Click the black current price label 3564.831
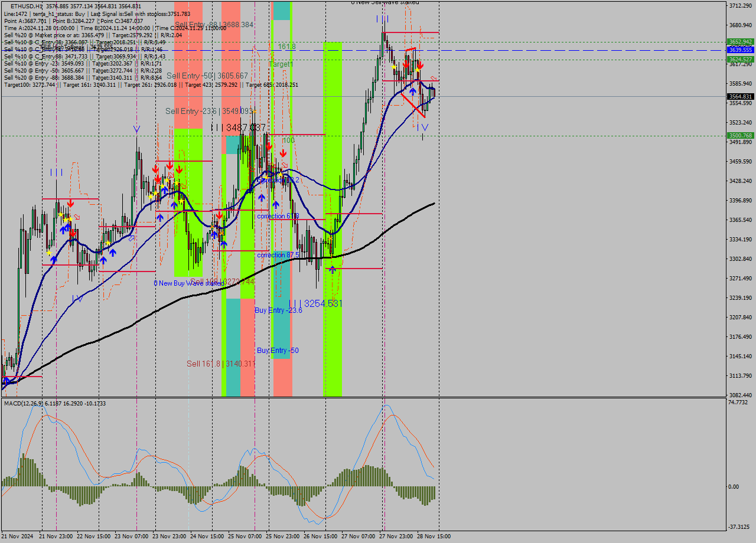This screenshot has width=756, height=543. pyautogui.click(x=740, y=96)
